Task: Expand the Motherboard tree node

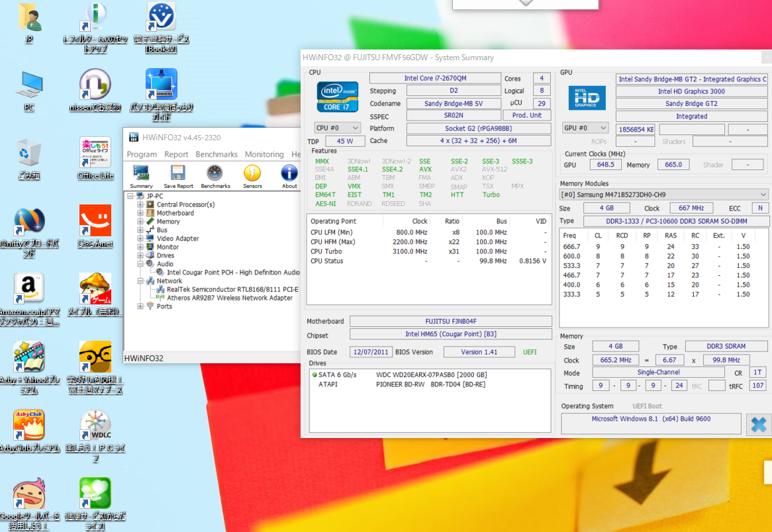Action: [140, 213]
